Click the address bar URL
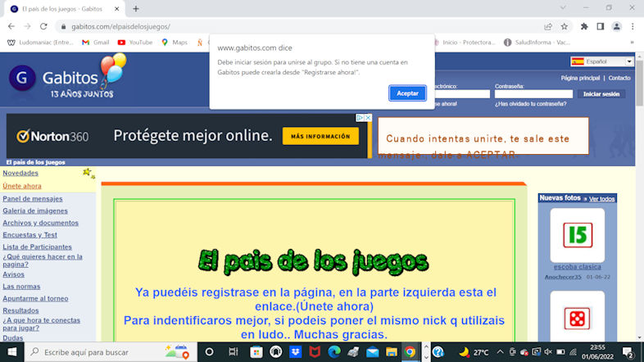Image resolution: width=644 pixels, height=362 pixels. pos(120,27)
